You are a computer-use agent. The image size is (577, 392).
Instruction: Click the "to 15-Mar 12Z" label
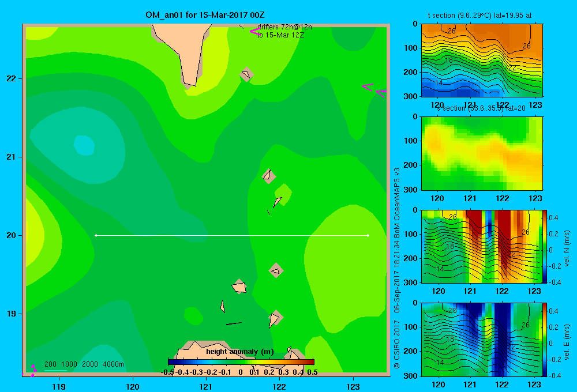coord(280,35)
